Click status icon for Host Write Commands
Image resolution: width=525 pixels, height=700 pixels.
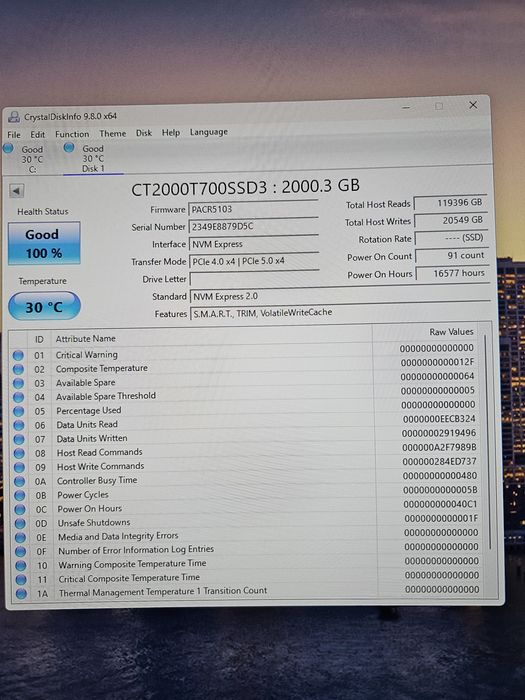tap(19, 467)
